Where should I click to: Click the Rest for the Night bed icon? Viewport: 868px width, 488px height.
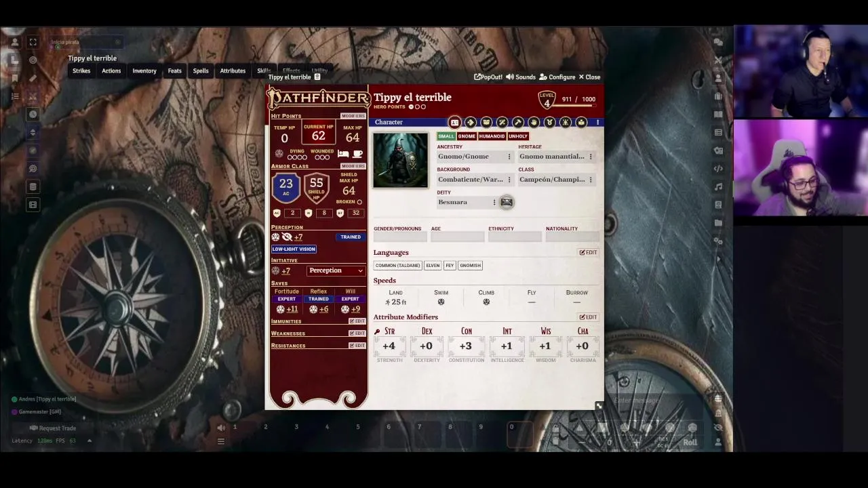tap(343, 155)
